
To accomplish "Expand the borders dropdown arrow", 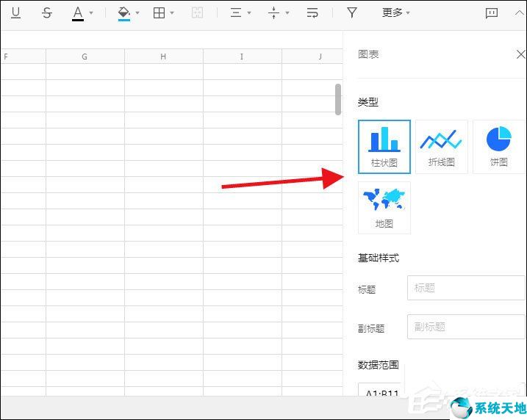I will (x=172, y=13).
